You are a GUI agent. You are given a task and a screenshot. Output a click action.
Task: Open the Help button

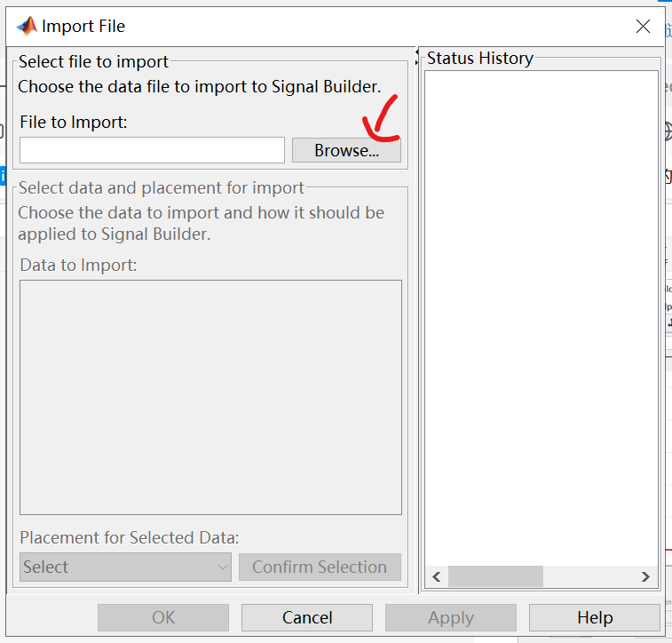595,618
